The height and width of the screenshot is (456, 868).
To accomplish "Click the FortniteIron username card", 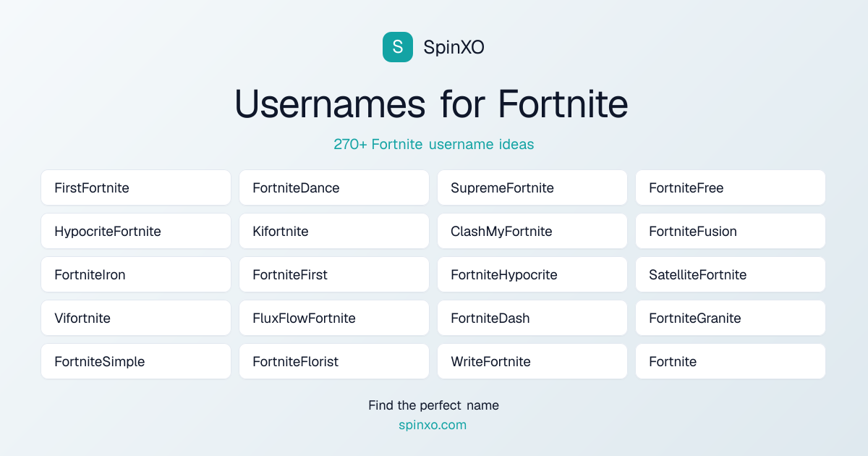I will pyautogui.click(x=136, y=274).
